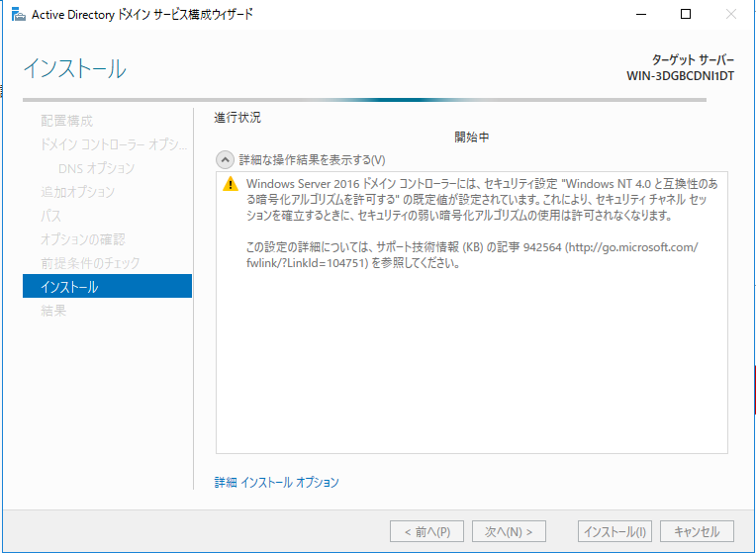Select 結果 step in the sidebar

(53, 310)
